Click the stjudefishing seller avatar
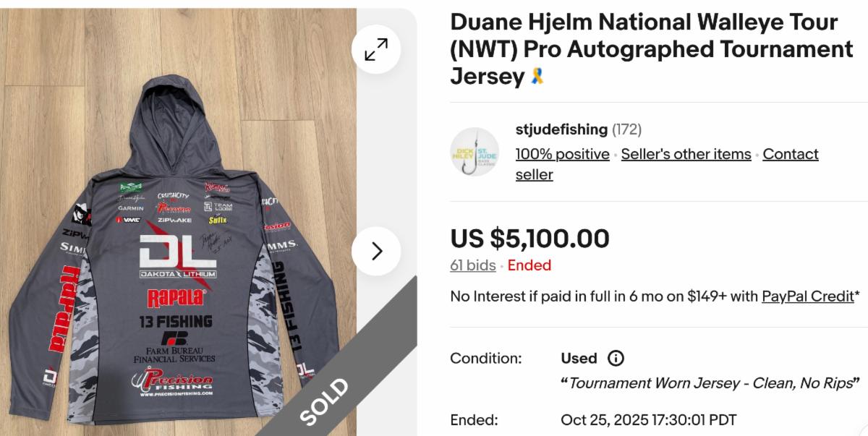The height and width of the screenshot is (436, 868). [x=475, y=152]
